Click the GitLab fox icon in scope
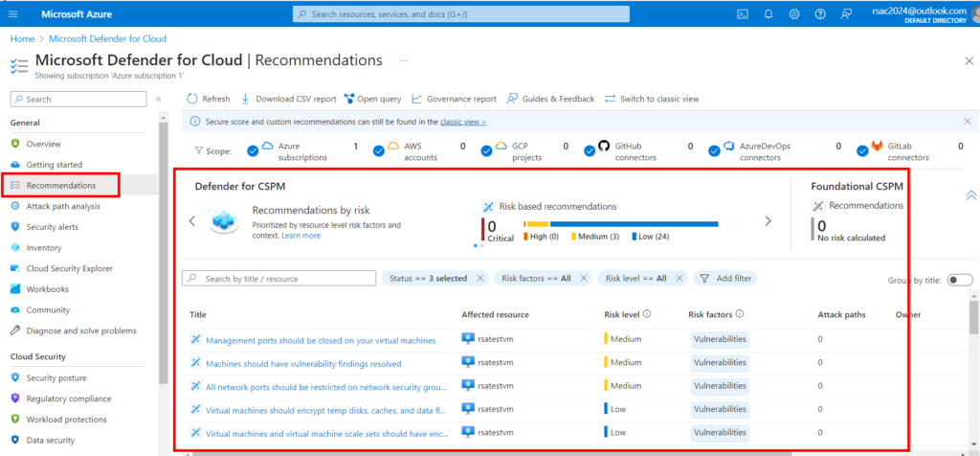This screenshot has height=456, width=980. [878, 146]
